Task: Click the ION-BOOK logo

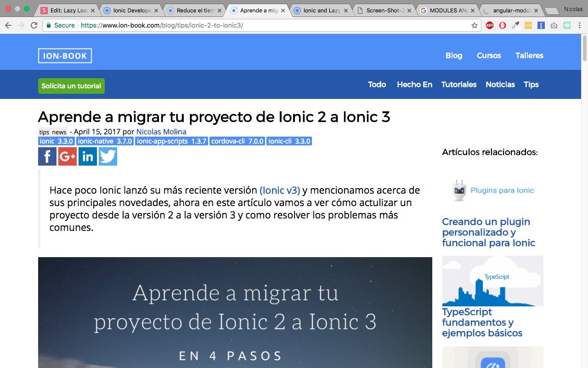Action: (x=65, y=56)
